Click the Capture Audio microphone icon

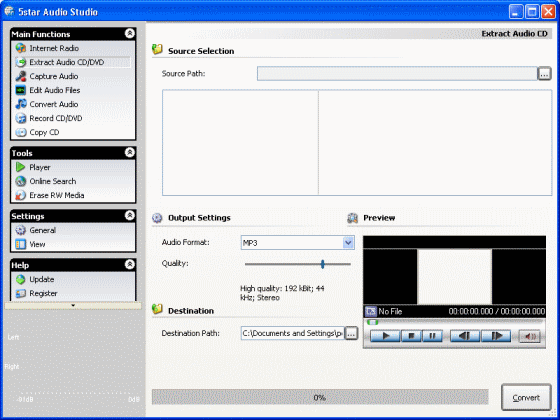tap(21, 76)
